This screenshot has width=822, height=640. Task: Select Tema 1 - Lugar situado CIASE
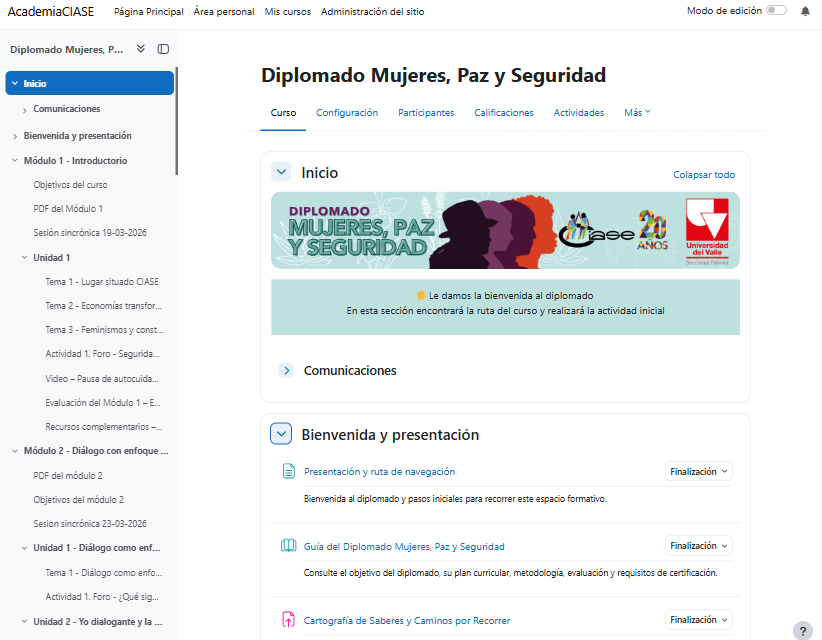tap(102, 281)
